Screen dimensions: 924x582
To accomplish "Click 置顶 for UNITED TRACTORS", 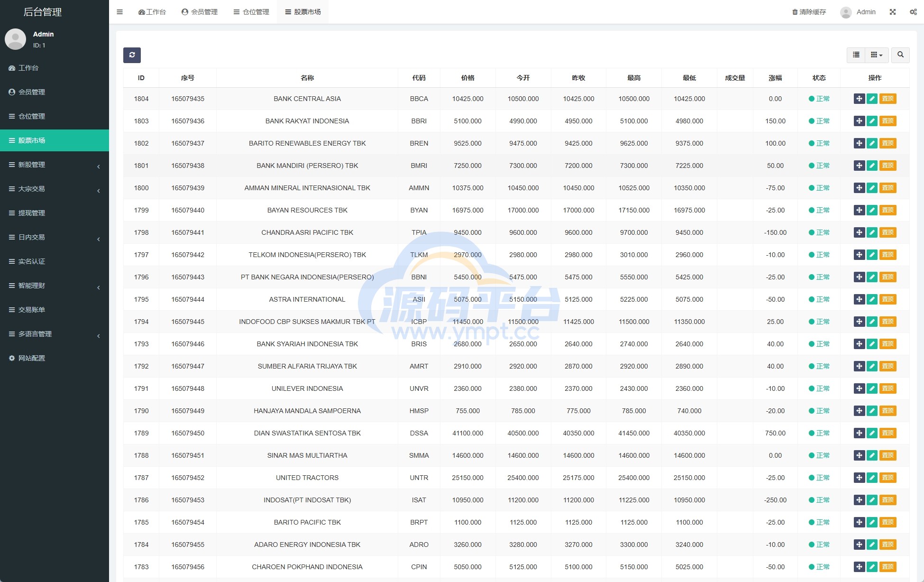I will pos(887,478).
